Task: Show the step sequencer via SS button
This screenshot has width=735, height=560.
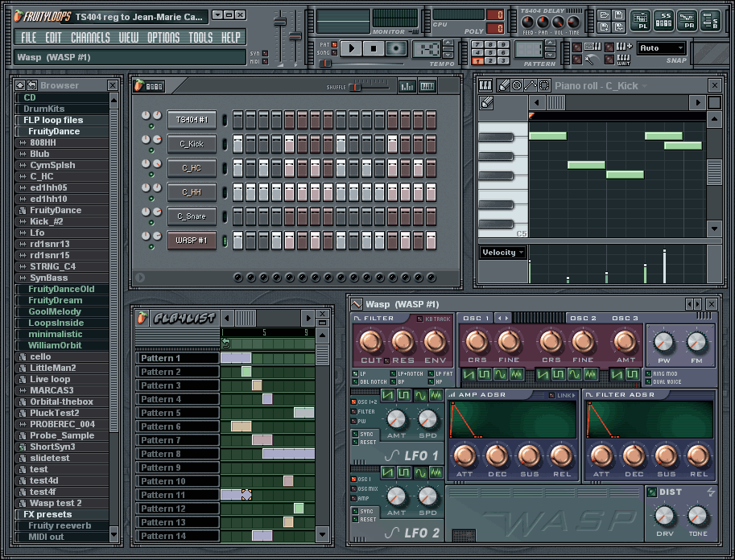Action: click(x=663, y=21)
